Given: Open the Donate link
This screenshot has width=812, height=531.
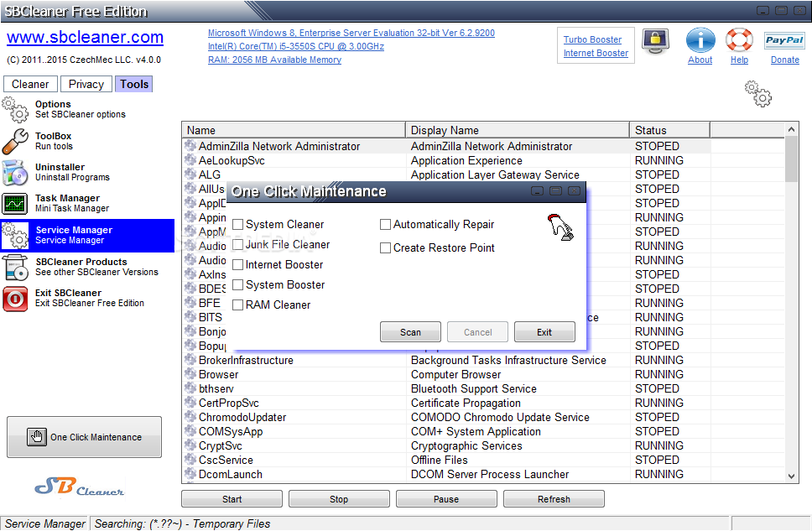Looking at the screenshot, I should (x=784, y=60).
